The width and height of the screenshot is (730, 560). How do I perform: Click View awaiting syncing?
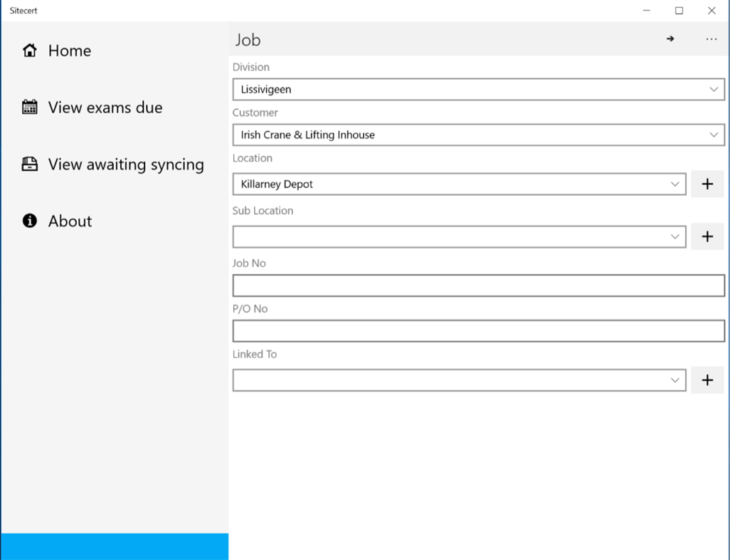click(125, 164)
